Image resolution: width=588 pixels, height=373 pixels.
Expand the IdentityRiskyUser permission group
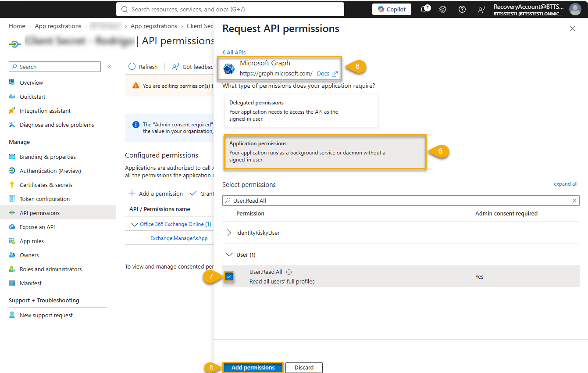tap(229, 233)
